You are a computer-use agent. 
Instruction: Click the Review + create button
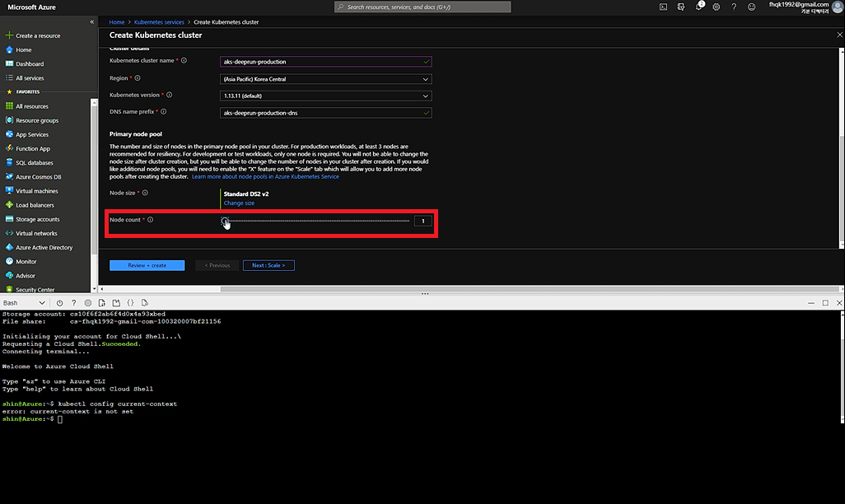click(x=147, y=265)
